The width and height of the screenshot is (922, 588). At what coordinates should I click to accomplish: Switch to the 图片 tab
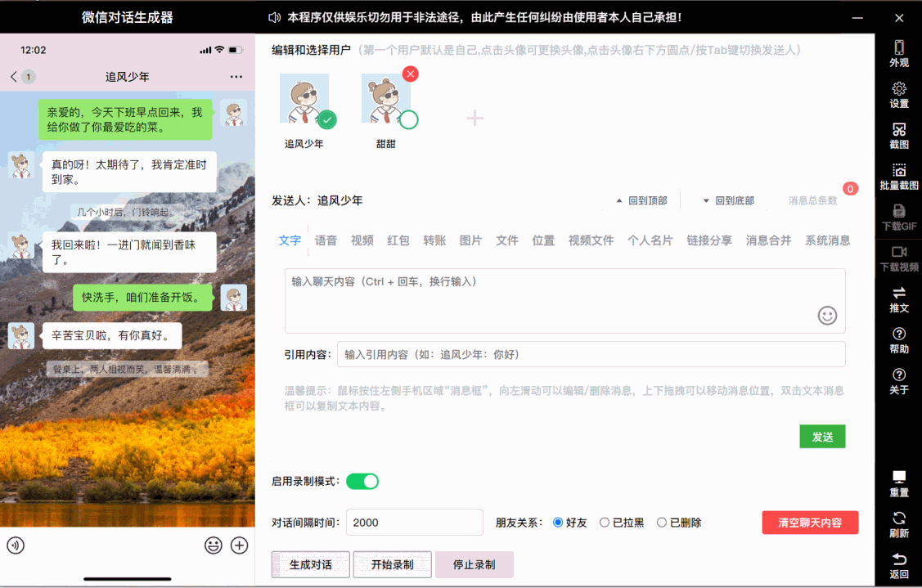(x=470, y=240)
